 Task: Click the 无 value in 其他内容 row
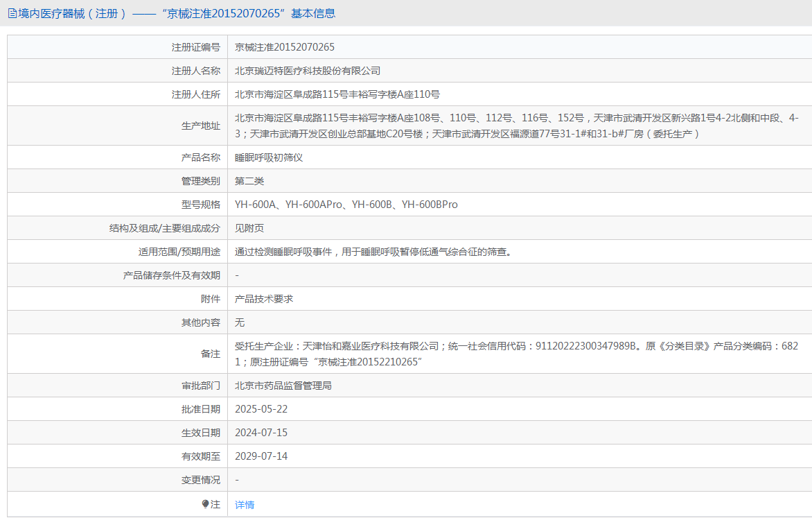(240, 322)
